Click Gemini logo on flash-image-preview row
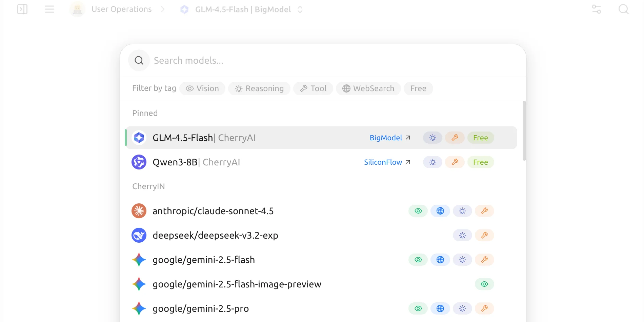The width and height of the screenshot is (644, 322). click(139, 284)
